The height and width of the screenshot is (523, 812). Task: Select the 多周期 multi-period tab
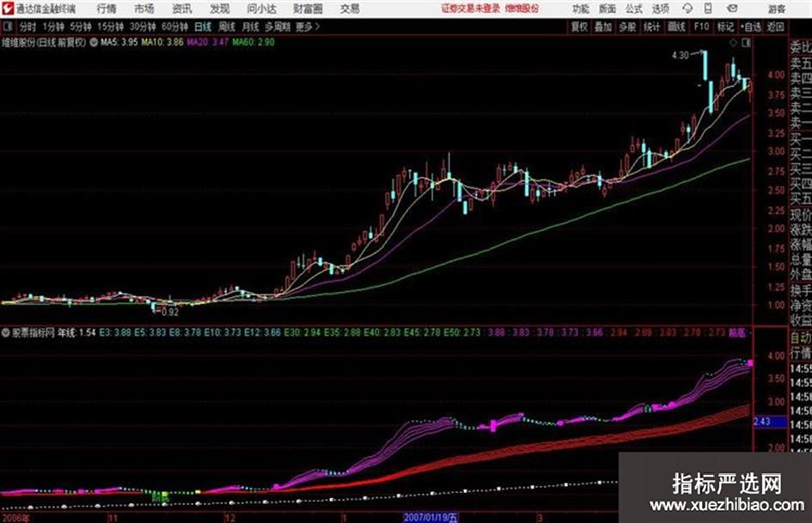(x=278, y=27)
